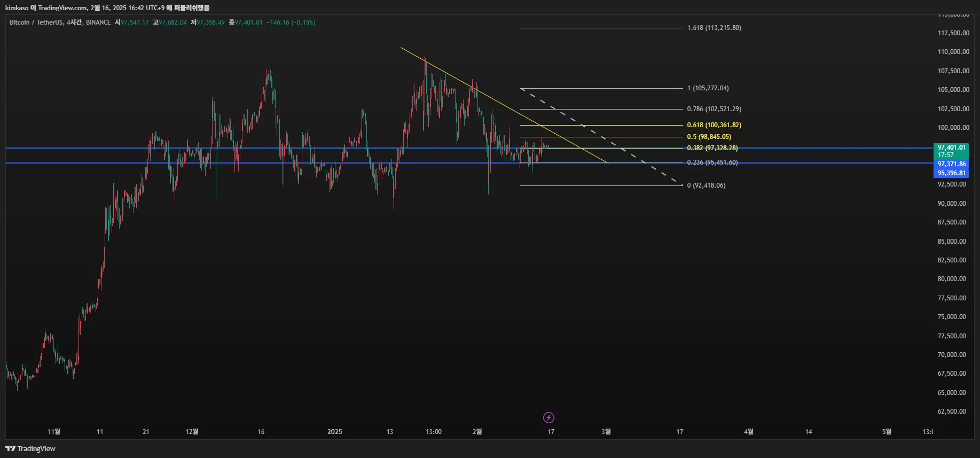Click the 102,500.00 price axis label
980x458 pixels.
click(x=953, y=109)
